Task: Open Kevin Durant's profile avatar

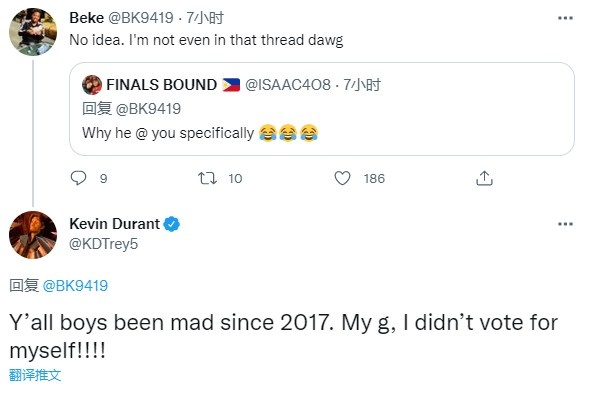Action: click(33, 235)
